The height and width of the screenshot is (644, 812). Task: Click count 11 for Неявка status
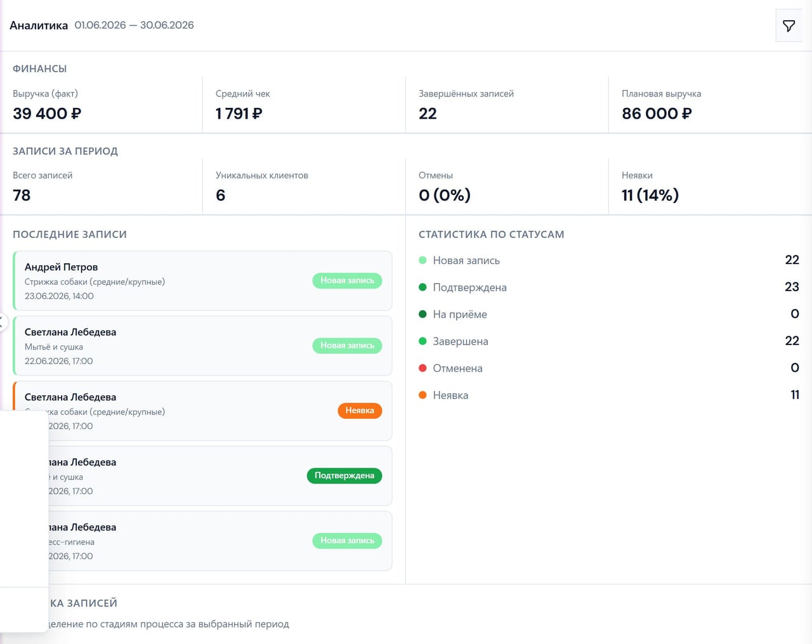point(795,395)
